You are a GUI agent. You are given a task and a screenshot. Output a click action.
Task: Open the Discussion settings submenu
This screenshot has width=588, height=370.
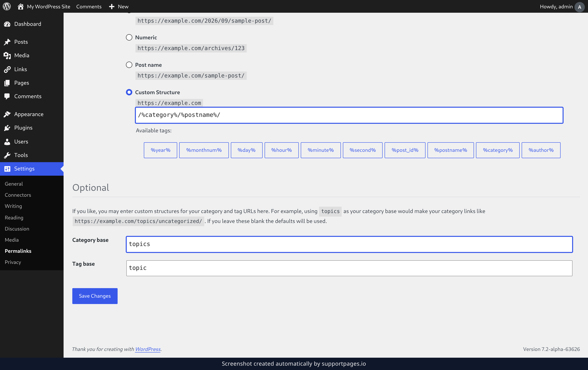(x=17, y=229)
